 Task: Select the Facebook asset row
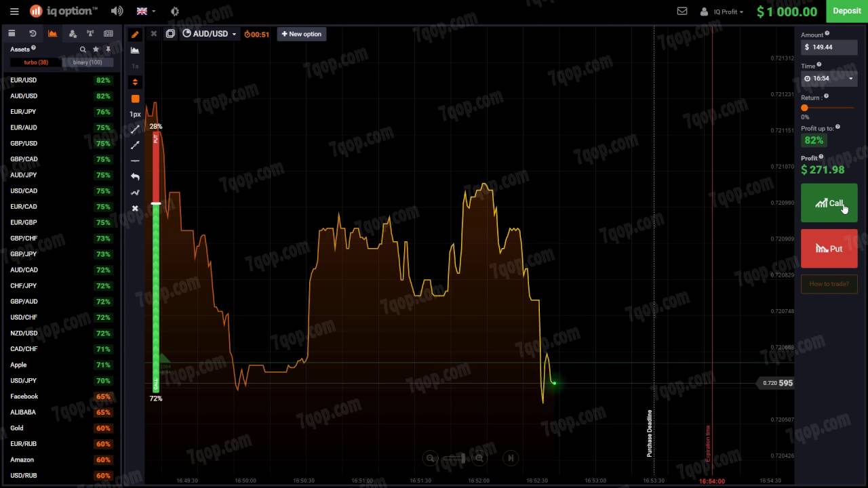click(x=60, y=396)
